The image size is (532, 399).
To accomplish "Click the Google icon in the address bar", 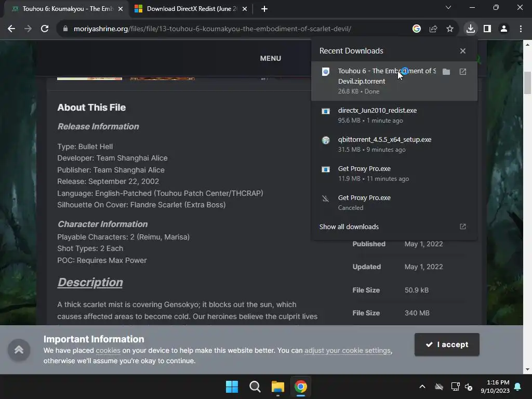I will (417, 29).
